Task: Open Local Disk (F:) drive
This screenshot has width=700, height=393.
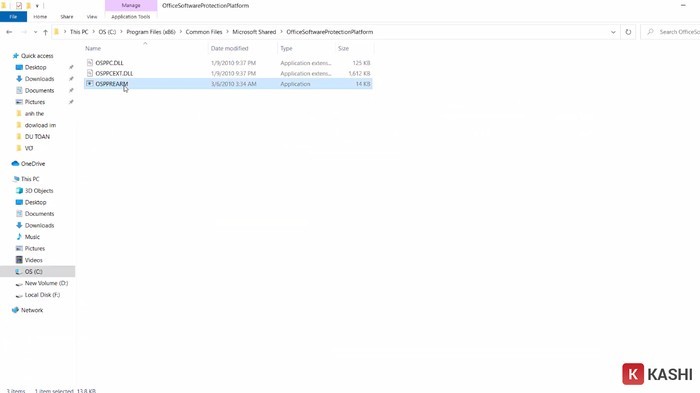Action: pos(42,295)
